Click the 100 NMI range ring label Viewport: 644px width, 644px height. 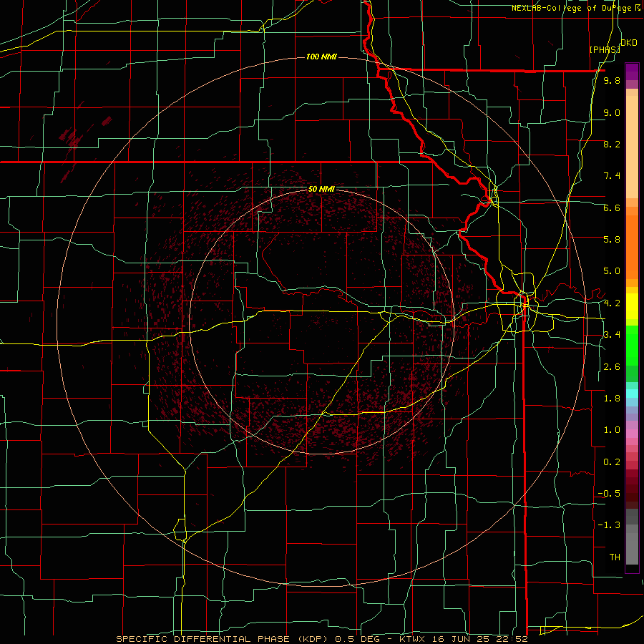pyautogui.click(x=321, y=57)
